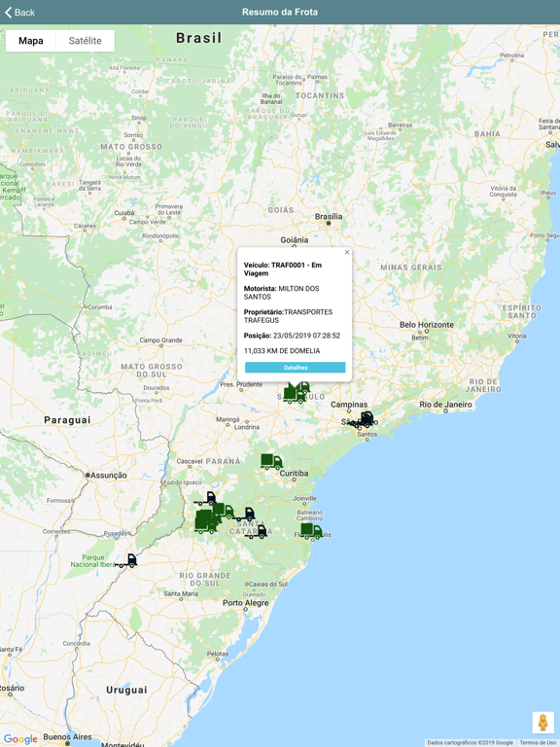The image size is (560, 747).
Task: Open Street View pegman icon
Action: [x=542, y=723]
